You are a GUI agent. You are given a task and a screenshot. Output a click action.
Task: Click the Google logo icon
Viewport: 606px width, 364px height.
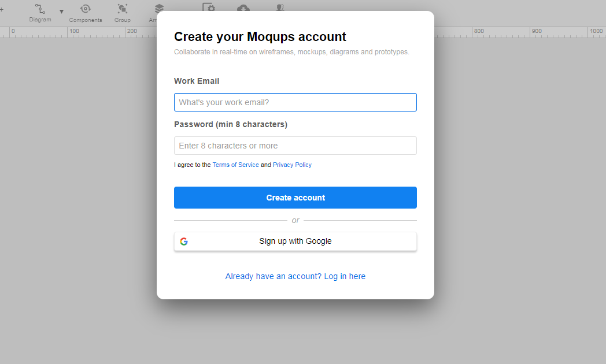click(x=184, y=242)
